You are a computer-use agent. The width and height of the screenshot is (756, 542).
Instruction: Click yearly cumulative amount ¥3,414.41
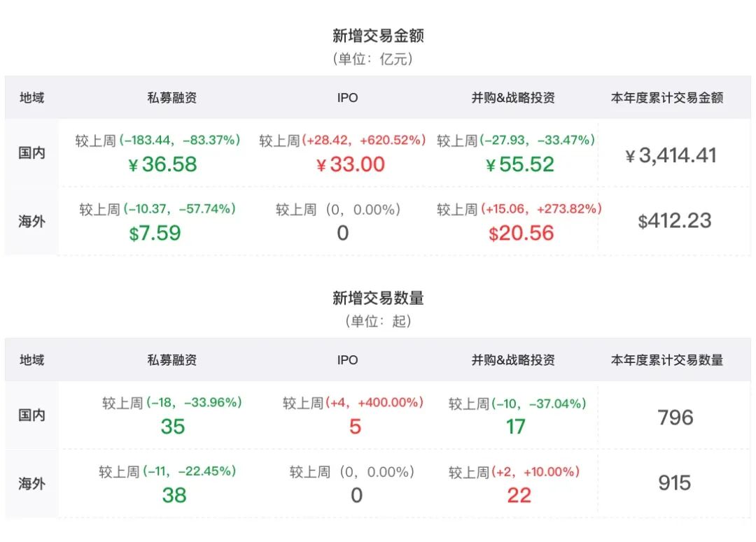[671, 155]
